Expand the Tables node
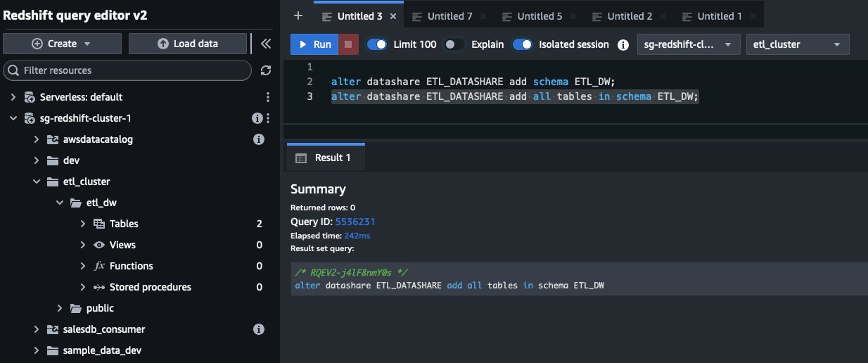Viewport: 868px width, 363px height. 84,224
